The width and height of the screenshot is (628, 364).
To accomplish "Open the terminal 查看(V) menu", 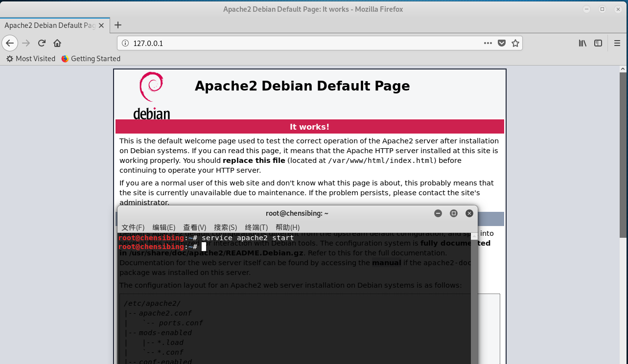I will coord(195,227).
